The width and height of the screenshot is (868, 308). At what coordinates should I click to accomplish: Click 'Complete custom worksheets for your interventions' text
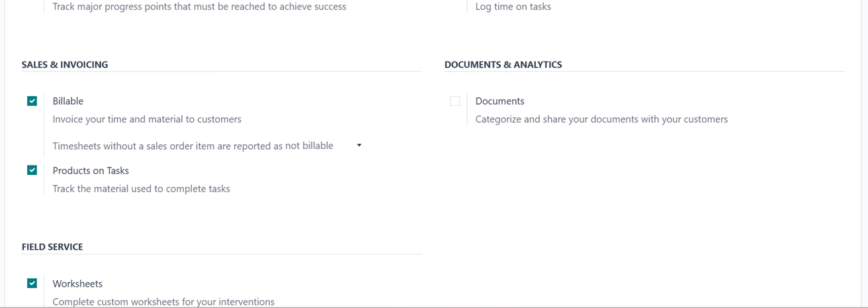tap(163, 301)
